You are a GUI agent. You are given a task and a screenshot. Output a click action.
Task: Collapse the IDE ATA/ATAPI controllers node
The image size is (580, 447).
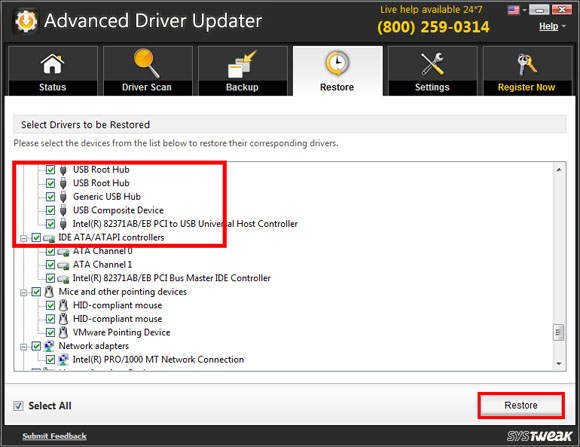point(23,238)
